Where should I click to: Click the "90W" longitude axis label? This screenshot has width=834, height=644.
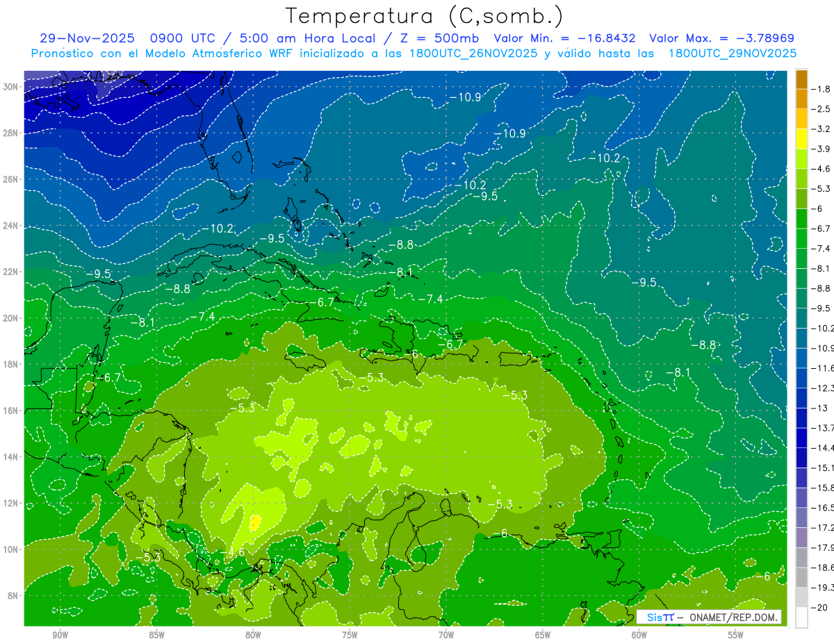coord(60,636)
